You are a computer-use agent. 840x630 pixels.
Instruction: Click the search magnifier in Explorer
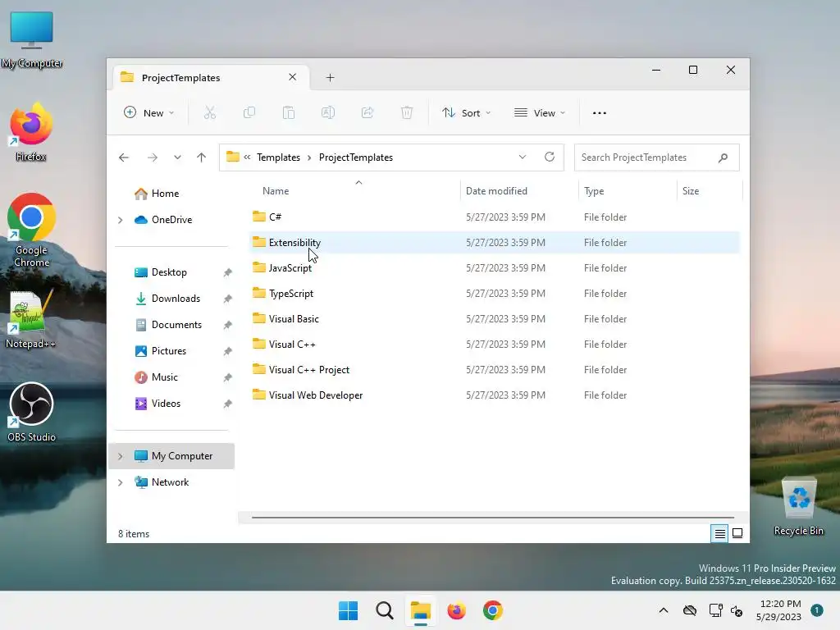tap(724, 157)
